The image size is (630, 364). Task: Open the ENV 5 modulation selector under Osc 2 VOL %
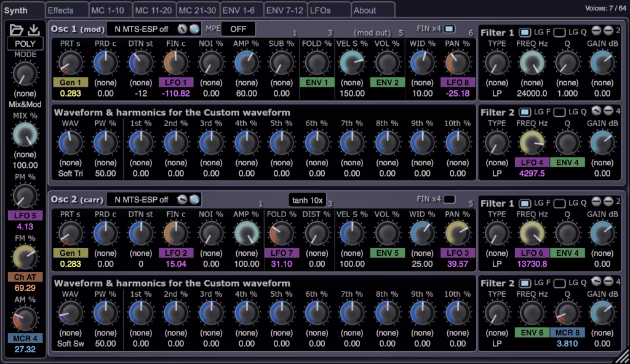[x=386, y=253]
